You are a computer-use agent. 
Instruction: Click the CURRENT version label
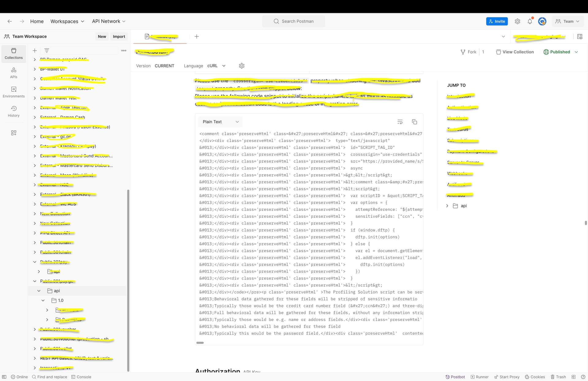click(164, 66)
